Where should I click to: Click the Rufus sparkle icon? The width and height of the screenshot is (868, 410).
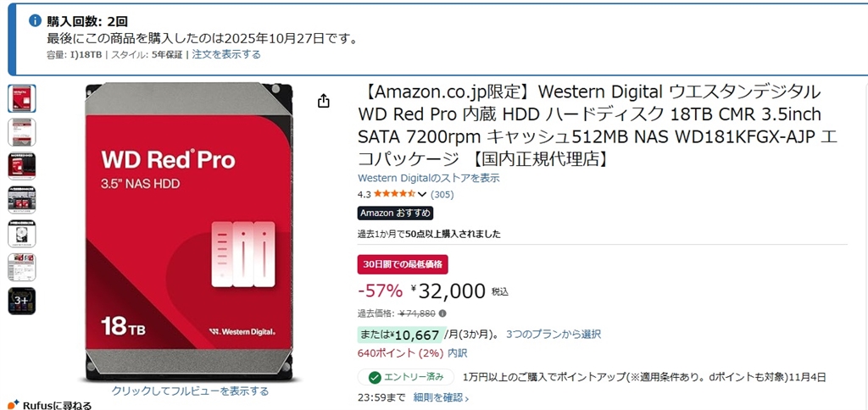pyautogui.click(x=13, y=404)
